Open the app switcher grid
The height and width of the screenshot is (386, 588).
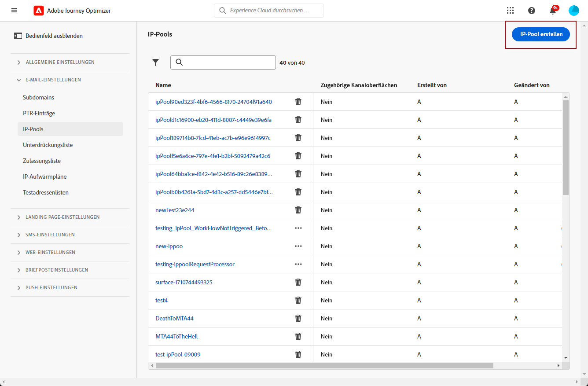coord(511,11)
